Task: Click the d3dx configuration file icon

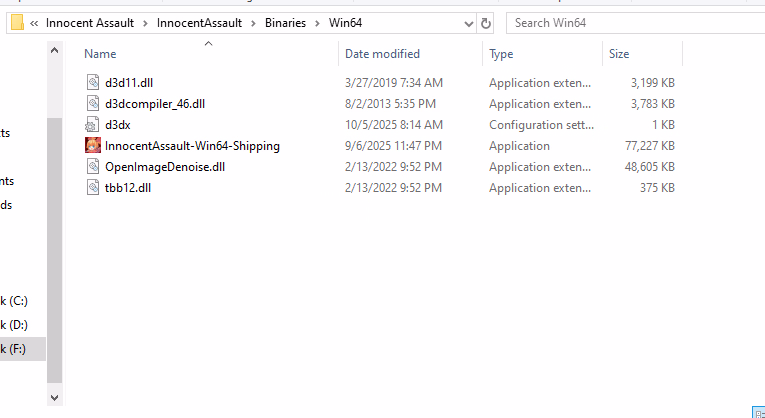Action: 93,125
